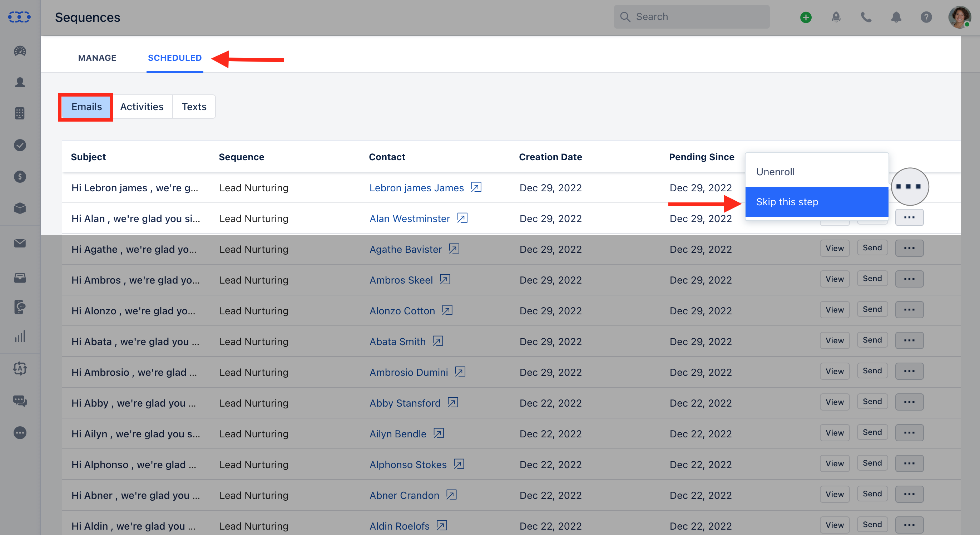Select the email envelope icon in sidebar
The image size is (980, 535).
(19, 243)
